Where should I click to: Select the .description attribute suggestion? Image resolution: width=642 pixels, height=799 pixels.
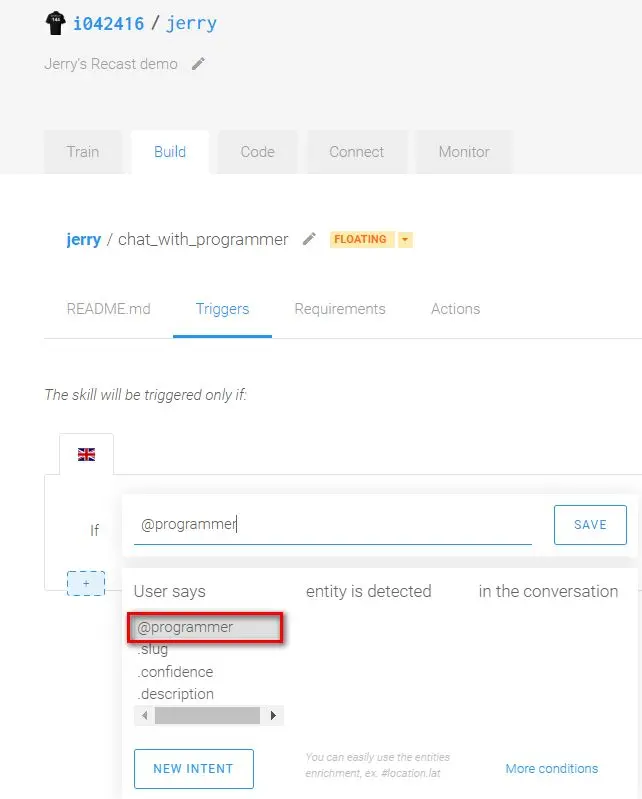[x=175, y=694]
